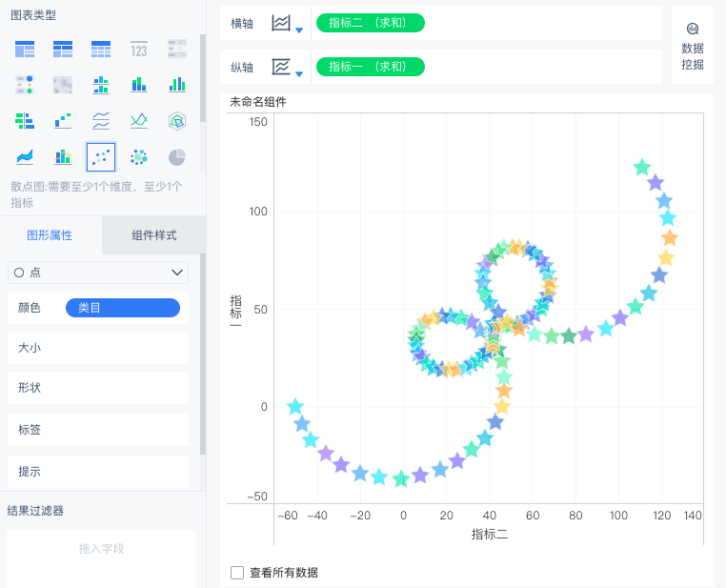The width and height of the screenshot is (726, 588).
Task: Open the 标签 attribute row
Action: pyautogui.click(x=98, y=430)
